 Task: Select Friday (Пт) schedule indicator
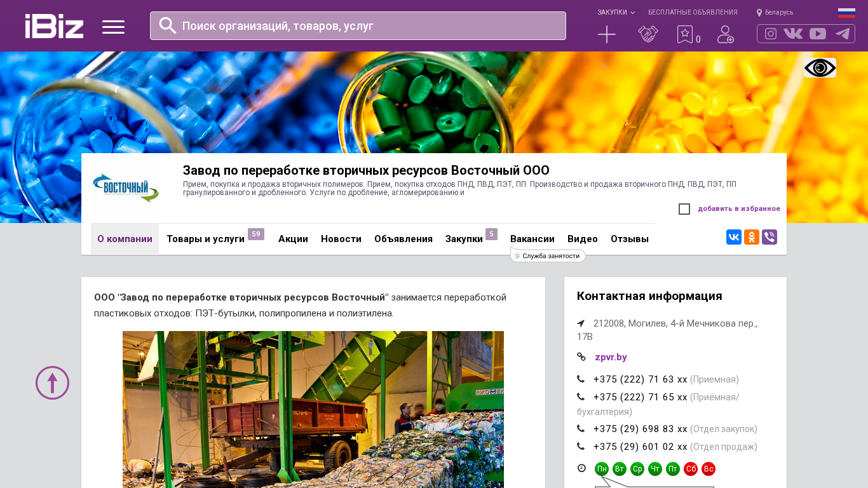click(x=673, y=469)
